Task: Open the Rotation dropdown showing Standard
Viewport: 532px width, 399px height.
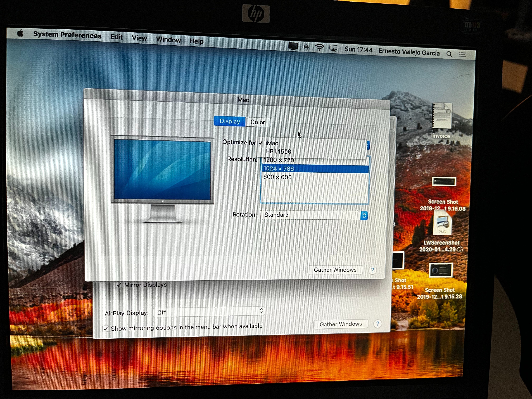Action: point(314,215)
